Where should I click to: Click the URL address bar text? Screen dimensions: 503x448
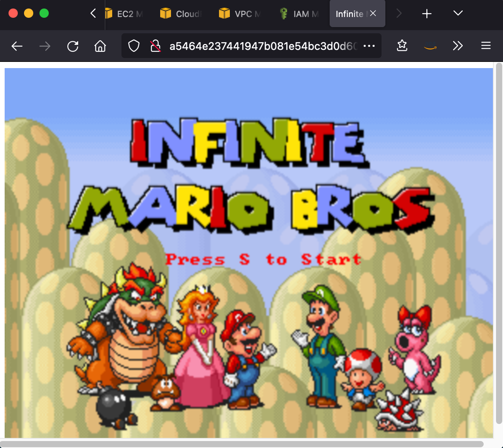(263, 46)
